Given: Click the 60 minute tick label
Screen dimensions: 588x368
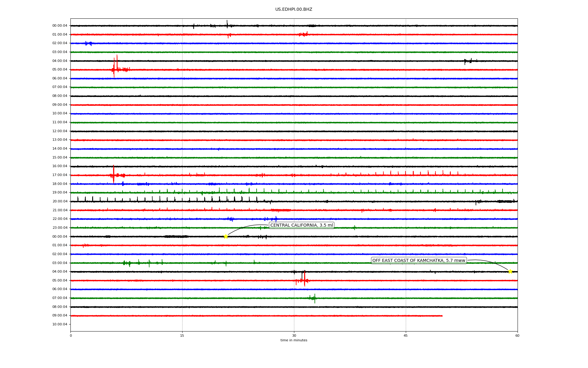Looking at the screenshot, I should tap(517, 335).
